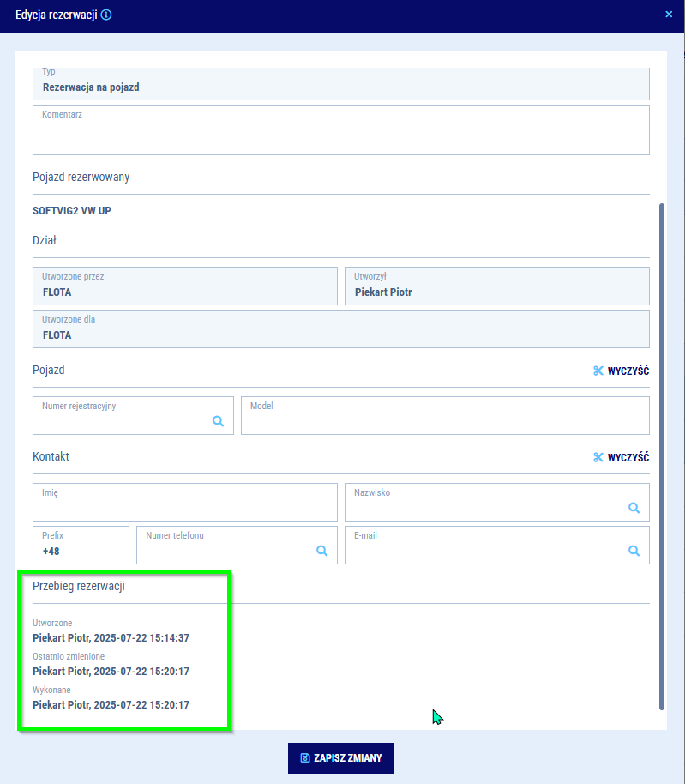
Task: Close the Edycja rezerwacji dialog
Action: pyautogui.click(x=669, y=14)
